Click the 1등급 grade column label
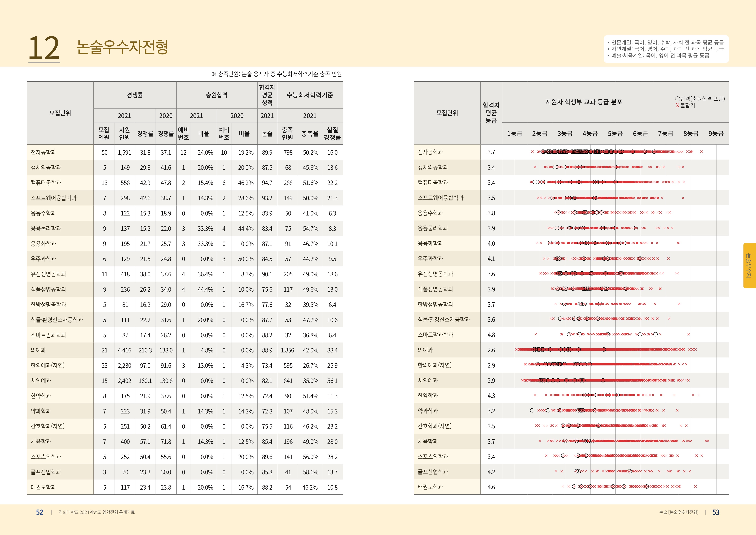This screenshot has height=535, width=756. click(514, 133)
